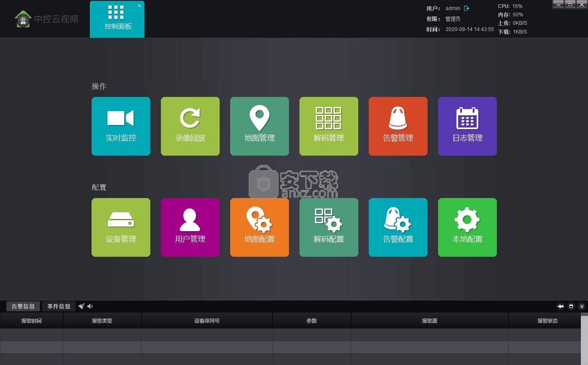Click the 内存: 60% memory readout
588x365 pixels.
click(x=511, y=15)
